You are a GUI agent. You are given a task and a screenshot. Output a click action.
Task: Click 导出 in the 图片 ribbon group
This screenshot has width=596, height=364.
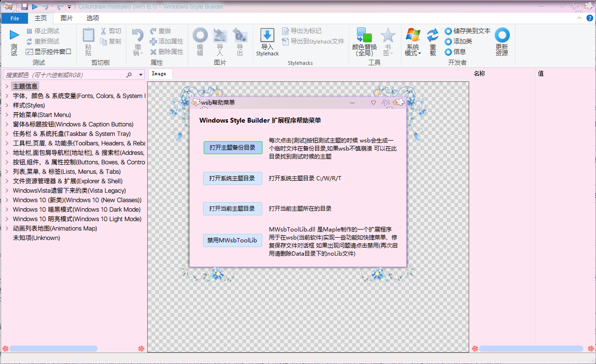click(240, 42)
